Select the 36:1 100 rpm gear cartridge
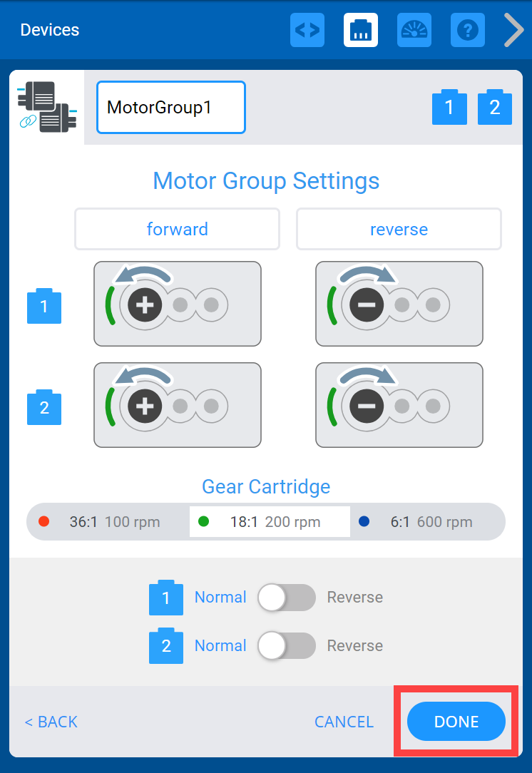532x773 pixels. pyautogui.click(x=108, y=522)
